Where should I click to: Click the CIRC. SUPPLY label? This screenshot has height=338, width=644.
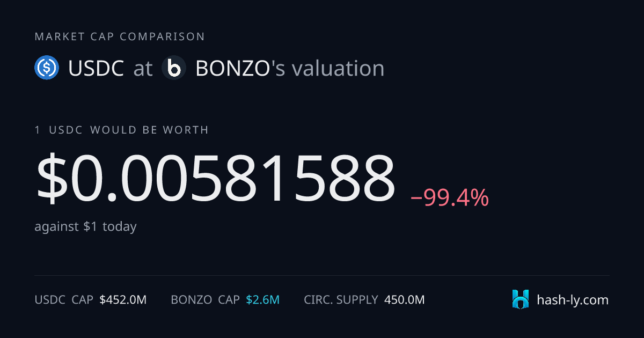(x=341, y=300)
